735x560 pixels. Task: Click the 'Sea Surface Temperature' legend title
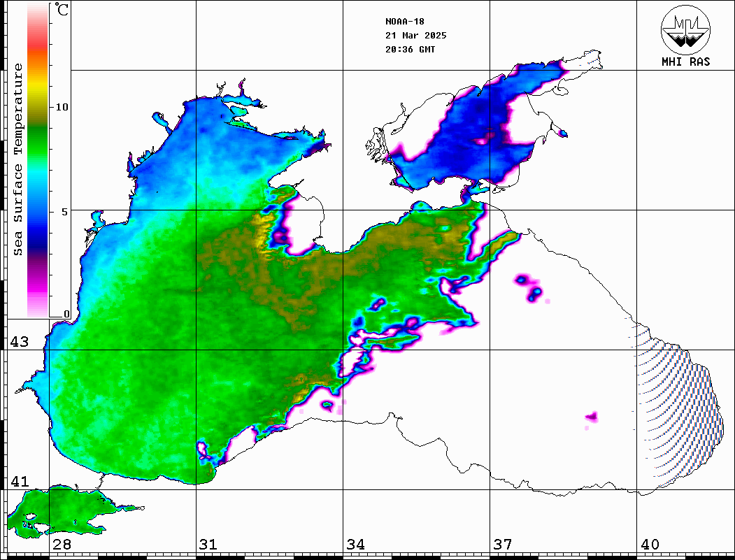click(17, 159)
